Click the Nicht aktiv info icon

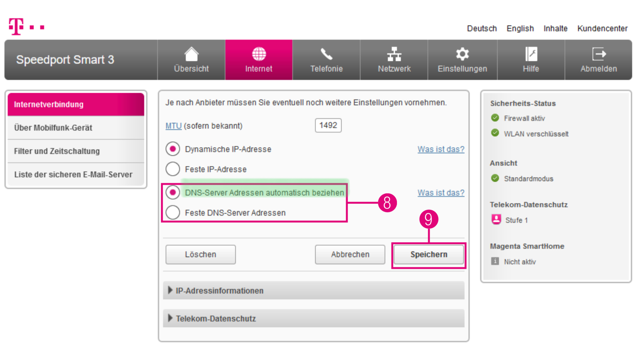click(x=495, y=261)
